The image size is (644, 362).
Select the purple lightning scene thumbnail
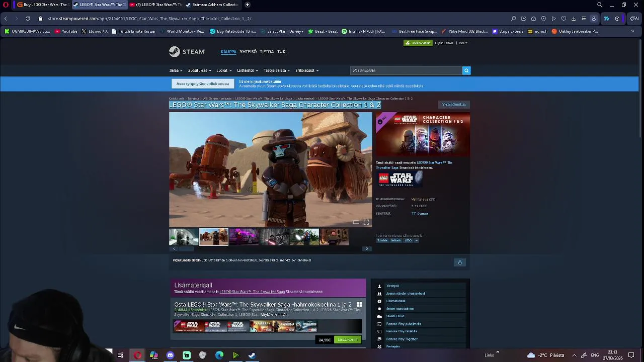click(x=244, y=237)
